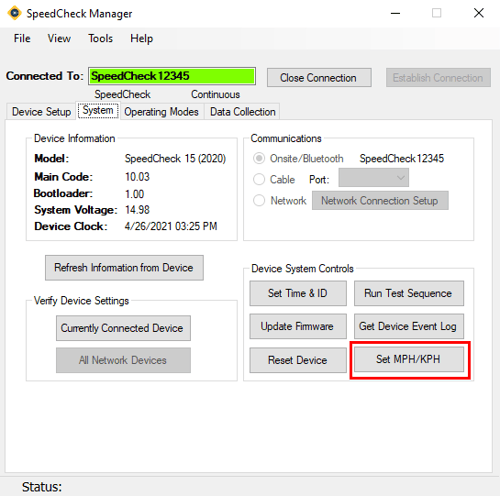Click the Status label at bottom
500x496 pixels.
pos(42,487)
